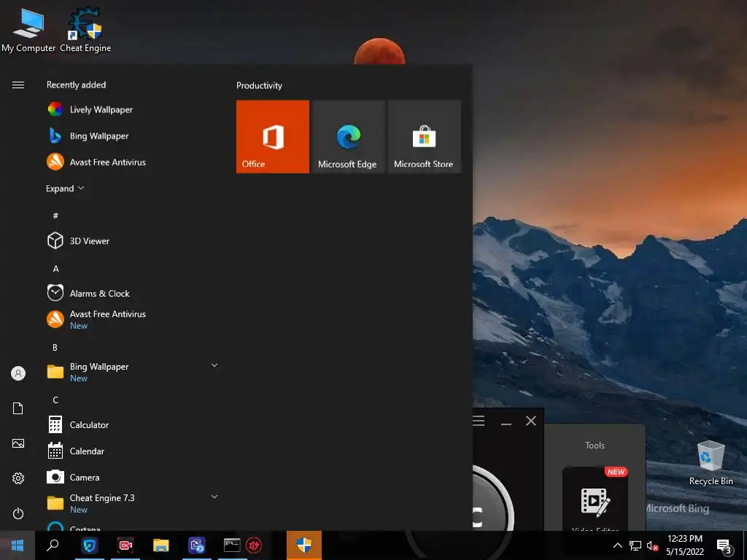Viewport: 747px width, 560px height.
Task: Open network status tray icon
Action: click(635, 545)
